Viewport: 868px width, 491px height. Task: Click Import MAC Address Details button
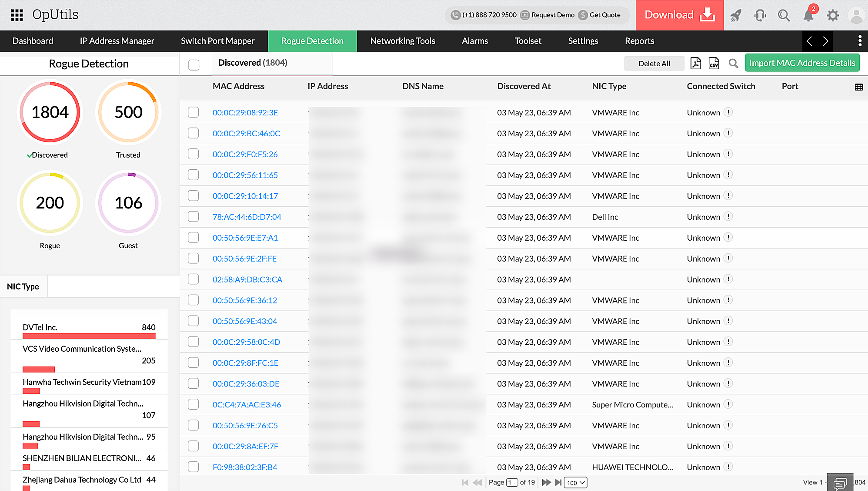(802, 63)
